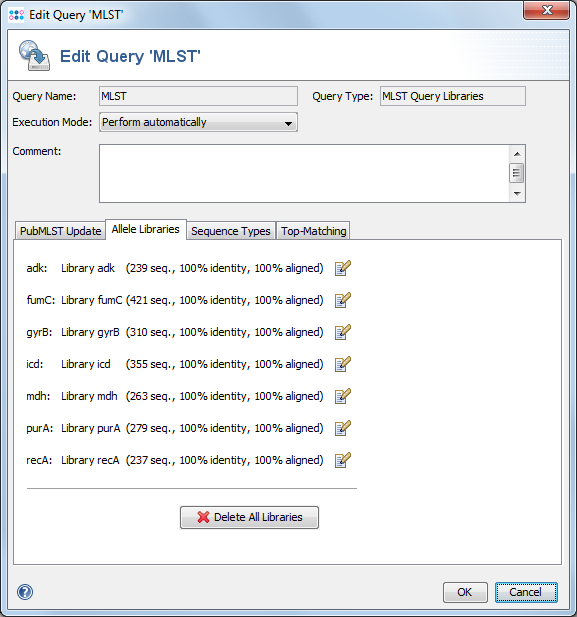Edit the fumC allele library
Image resolution: width=577 pixels, height=617 pixels.
coord(342,300)
